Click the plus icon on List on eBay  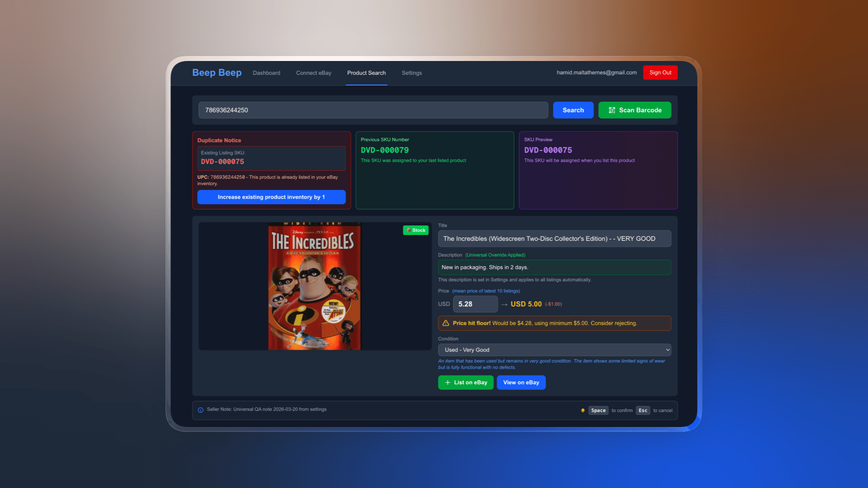click(x=448, y=382)
